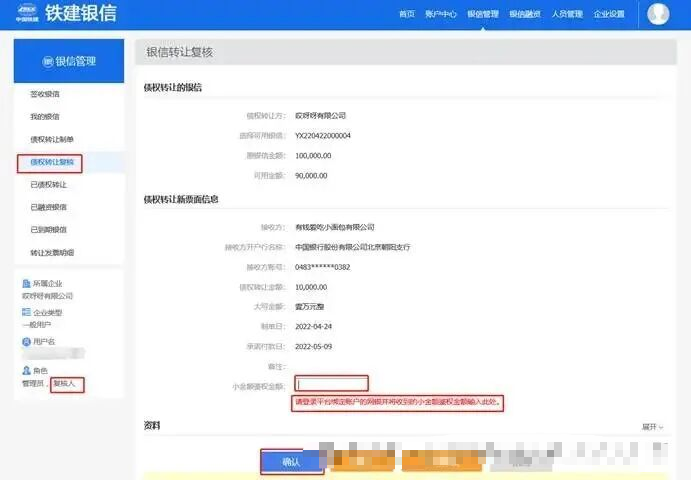The height and width of the screenshot is (480, 691).
Task: Open 债权转让复核 in the sidebar
Action: click(x=51, y=162)
